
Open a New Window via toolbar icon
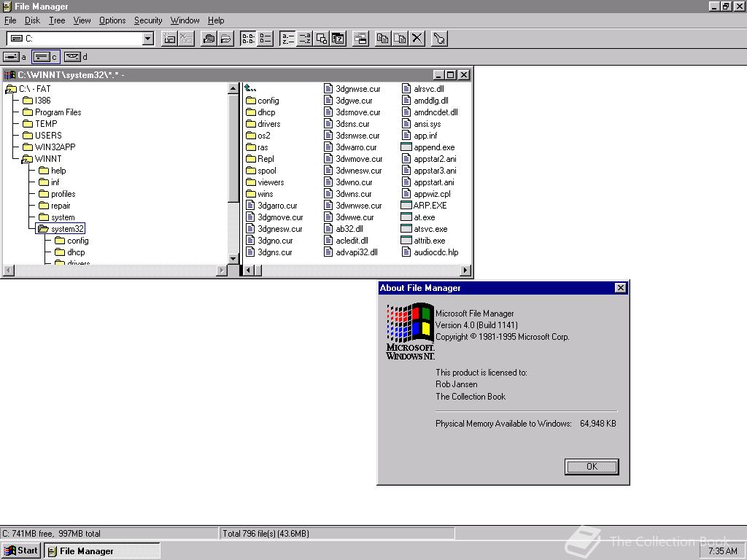360,39
